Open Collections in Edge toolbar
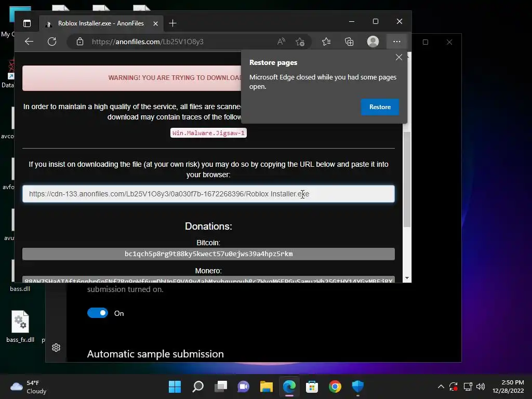This screenshot has height=399, width=532. 349,42
